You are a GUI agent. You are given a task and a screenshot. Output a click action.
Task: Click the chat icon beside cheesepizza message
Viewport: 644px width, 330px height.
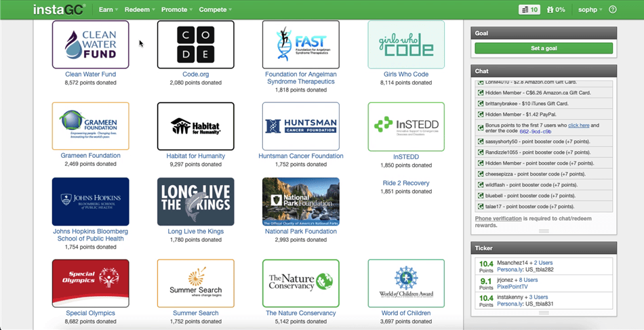[x=480, y=174]
